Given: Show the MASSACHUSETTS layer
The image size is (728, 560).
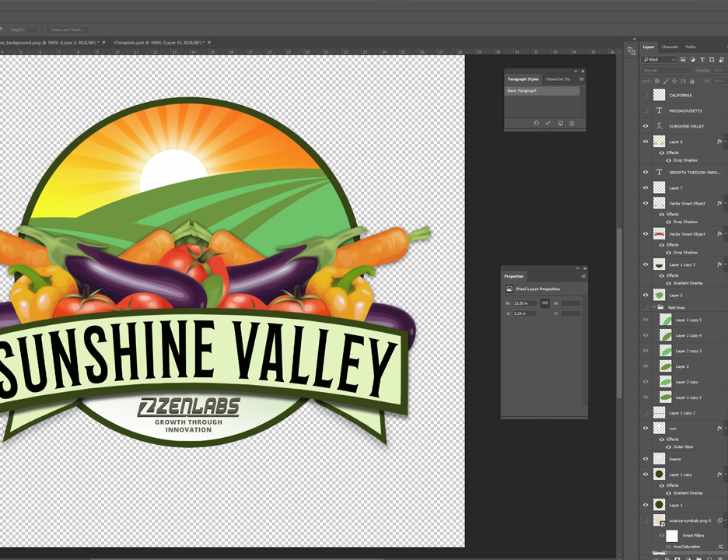Looking at the screenshot, I should pyautogui.click(x=646, y=110).
